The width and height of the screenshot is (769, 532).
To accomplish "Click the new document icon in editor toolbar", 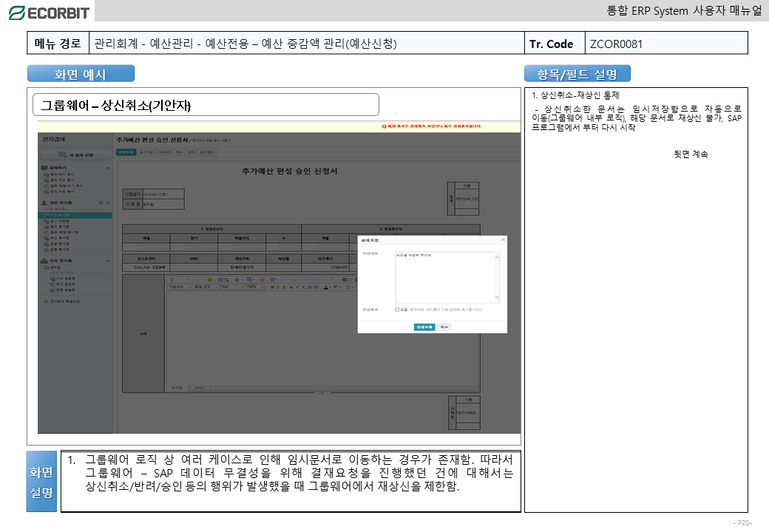I will pos(172,280).
